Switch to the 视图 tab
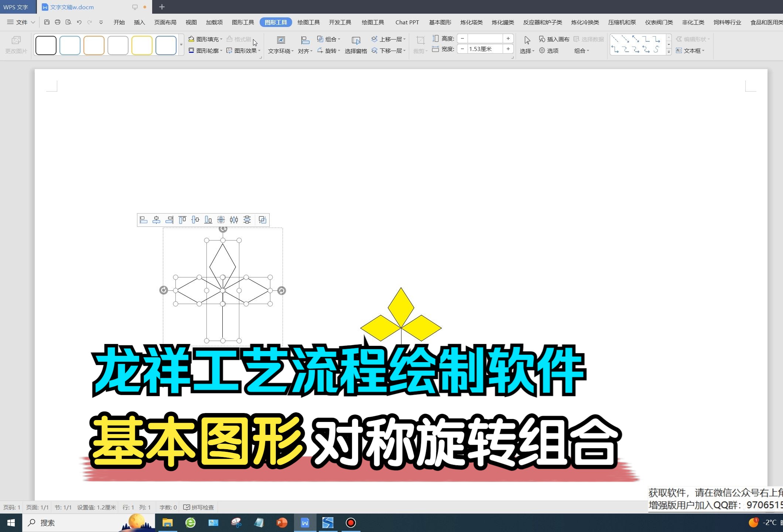 pyautogui.click(x=191, y=22)
